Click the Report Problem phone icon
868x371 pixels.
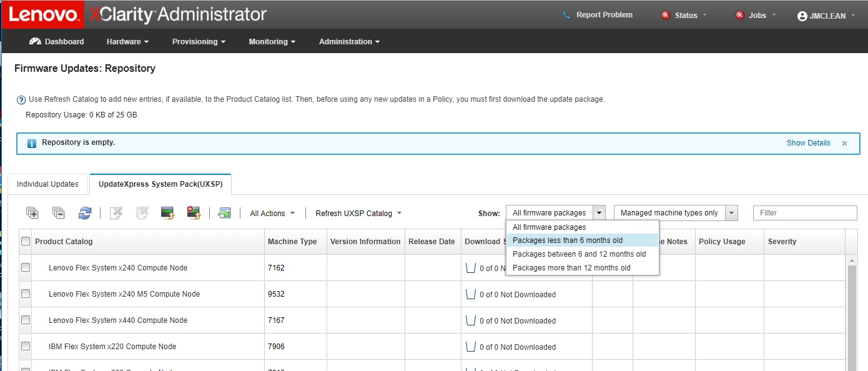(x=567, y=15)
